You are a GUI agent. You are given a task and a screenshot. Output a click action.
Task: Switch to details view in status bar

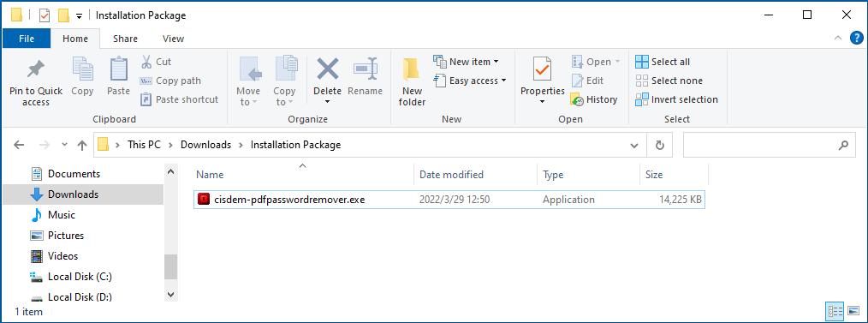835,311
